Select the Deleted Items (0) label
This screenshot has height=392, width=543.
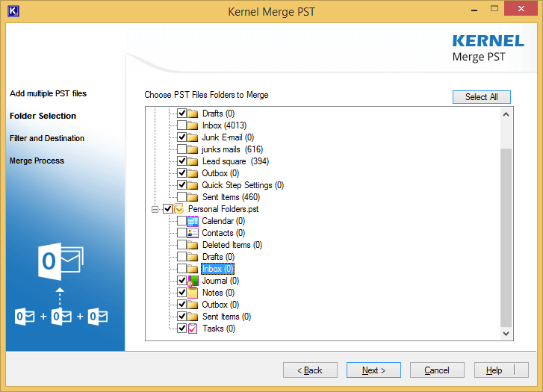click(232, 245)
